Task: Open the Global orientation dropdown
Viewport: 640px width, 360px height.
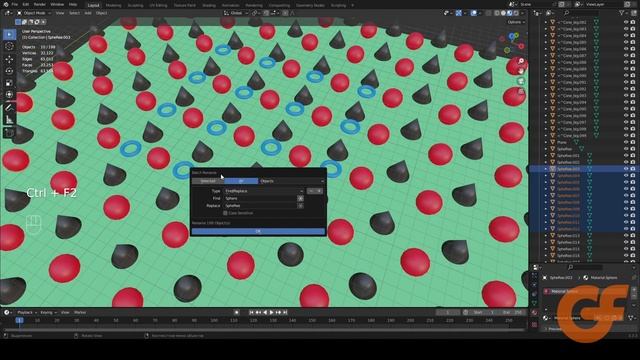Action: click(x=236, y=13)
